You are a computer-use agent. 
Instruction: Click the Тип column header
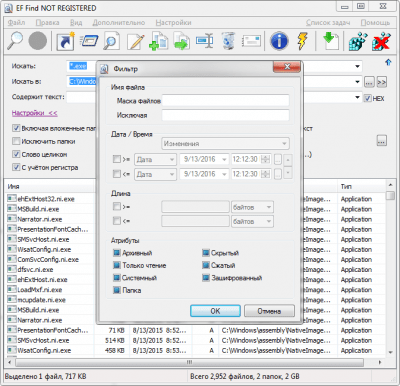coord(346,186)
